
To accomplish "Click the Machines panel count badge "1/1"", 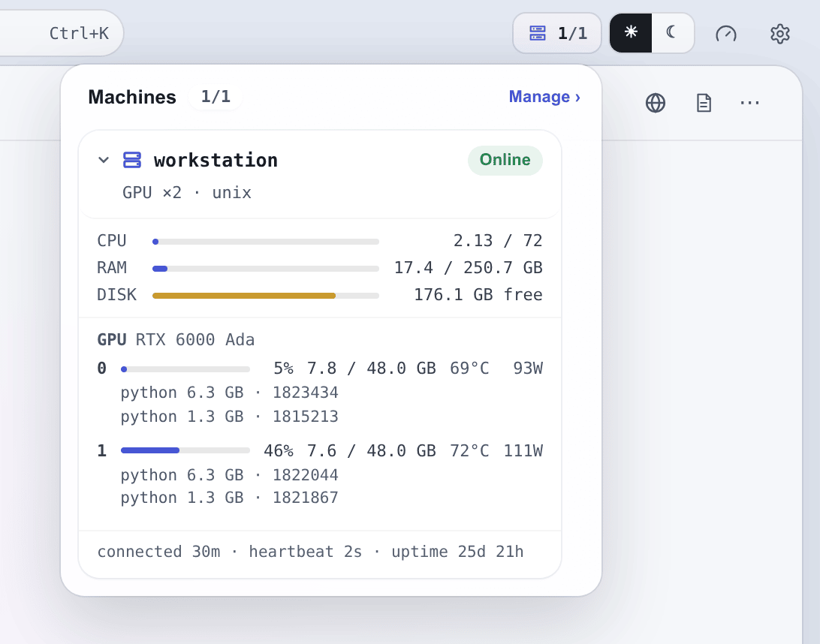I will pos(216,97).
